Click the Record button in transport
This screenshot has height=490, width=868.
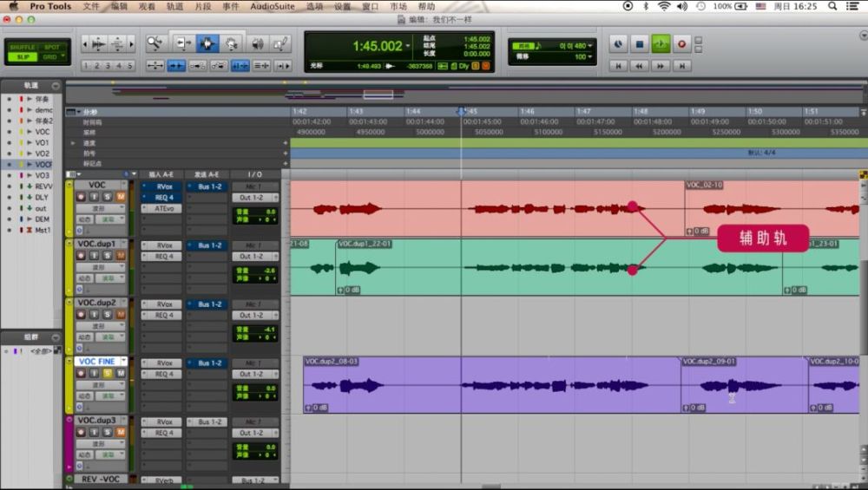pos(682,44)
